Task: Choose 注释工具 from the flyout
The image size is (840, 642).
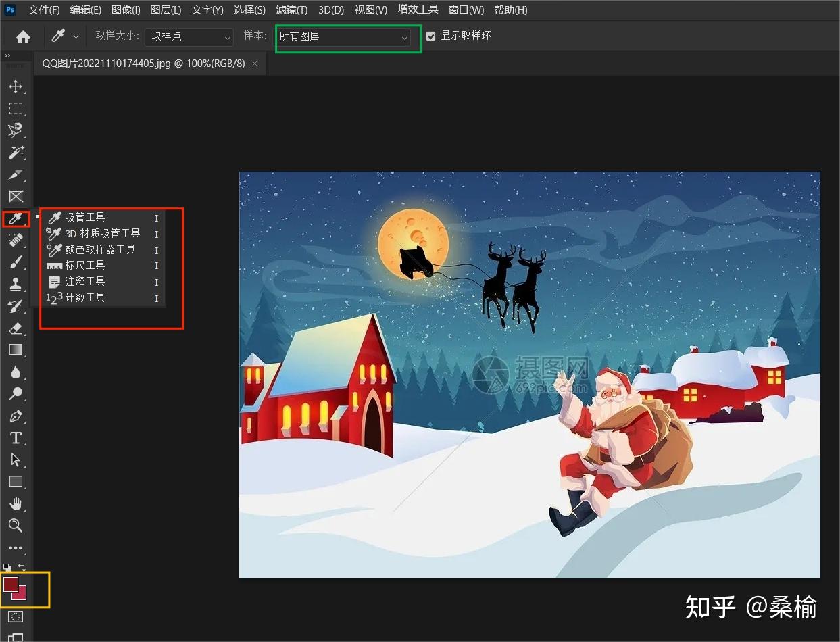Action: click(103, 281)
